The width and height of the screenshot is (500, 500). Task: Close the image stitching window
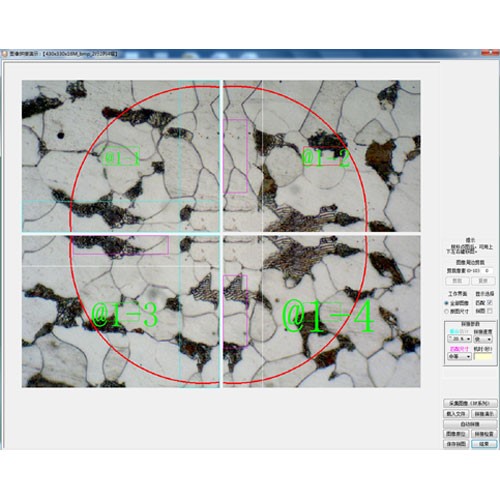(490, 53)
